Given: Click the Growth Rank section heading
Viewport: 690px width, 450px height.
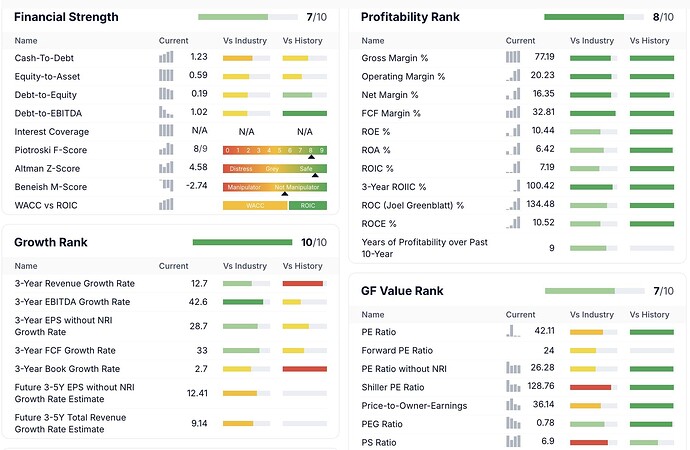Looking at the screenshot, I should pos(51,242).
